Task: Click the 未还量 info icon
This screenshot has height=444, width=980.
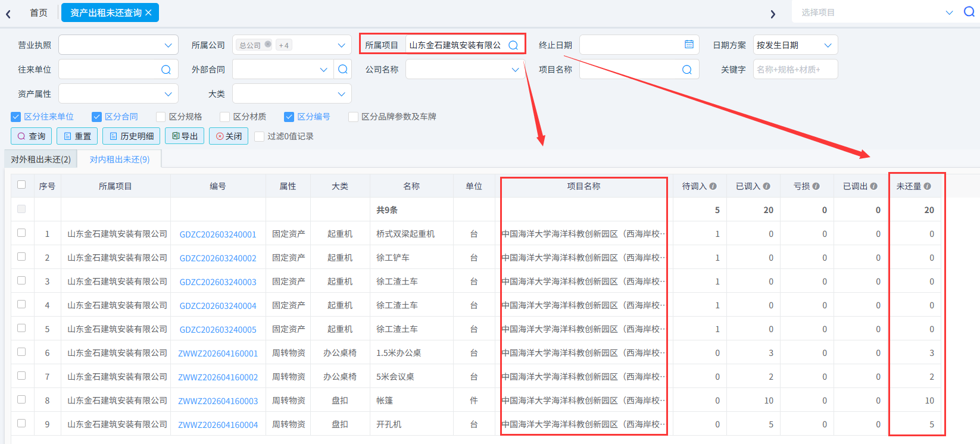Action: (x=928, y=186)
